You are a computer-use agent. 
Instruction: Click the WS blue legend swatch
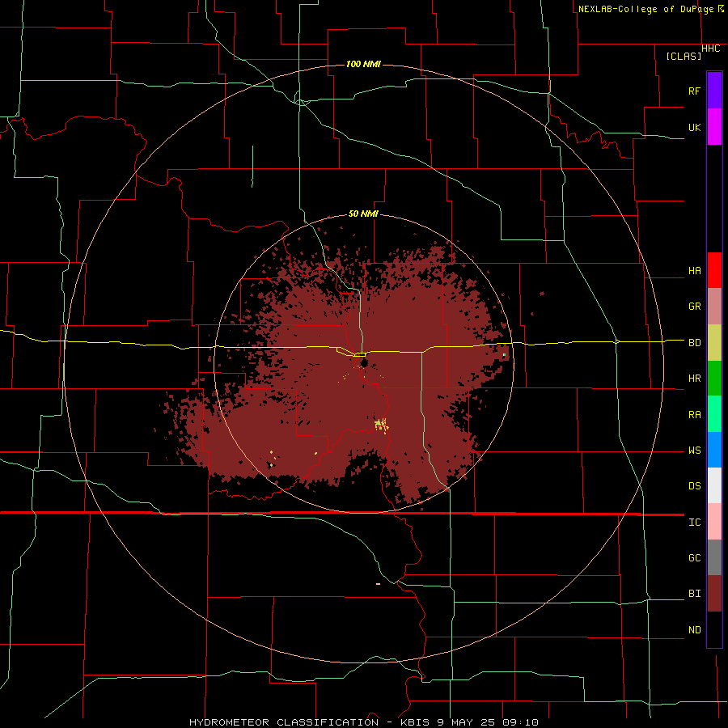click(x=714, y=450)
